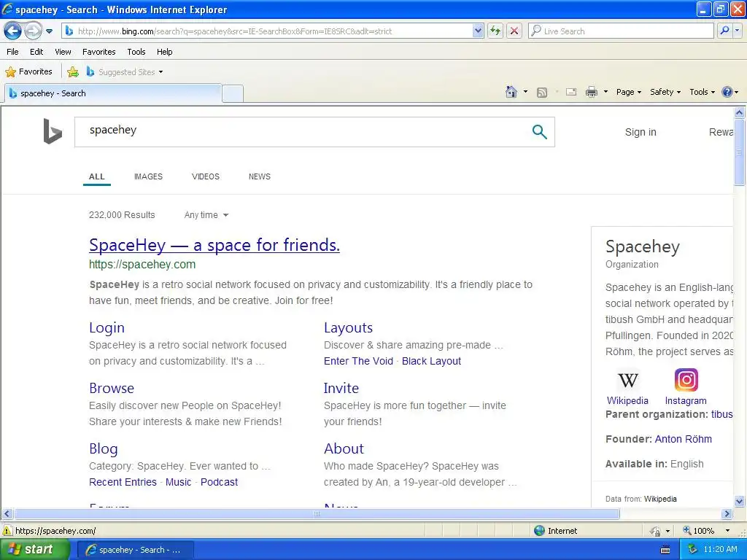This screenshot has width=747, height=560.
Task: Open the recent pages dropdown arrow
Action: (x=49, y=31)
